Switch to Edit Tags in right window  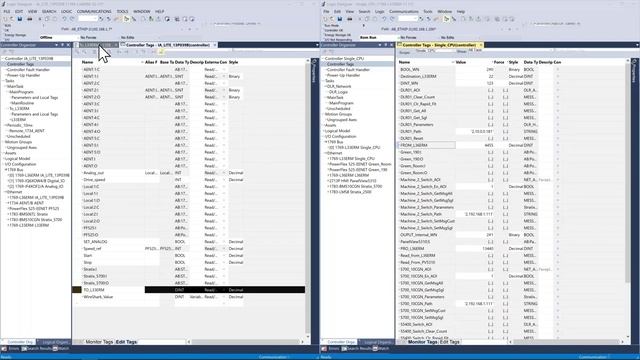click(x=450, y=342)
